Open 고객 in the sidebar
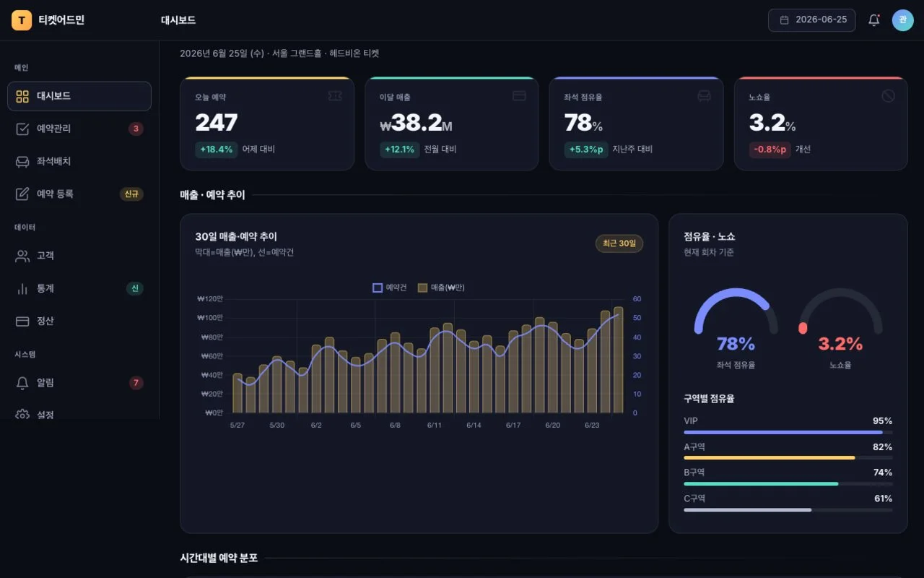 pos(79,256)
